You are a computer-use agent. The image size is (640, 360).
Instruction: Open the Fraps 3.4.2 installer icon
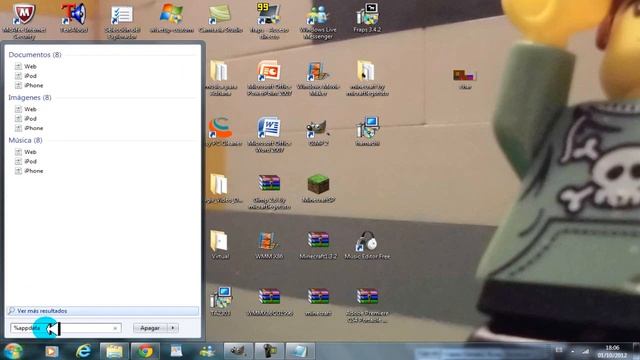[x=367, y=18]
